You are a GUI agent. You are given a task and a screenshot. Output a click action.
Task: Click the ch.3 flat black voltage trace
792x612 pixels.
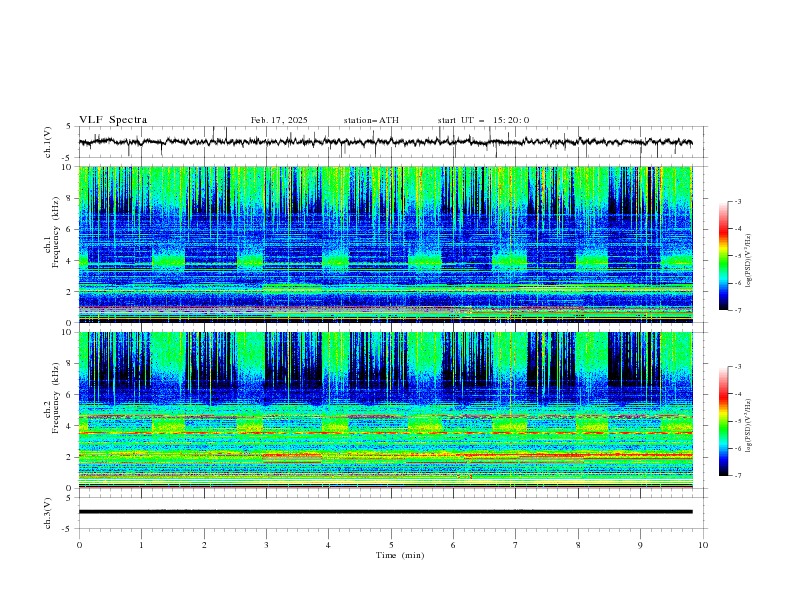click(385, 512)
